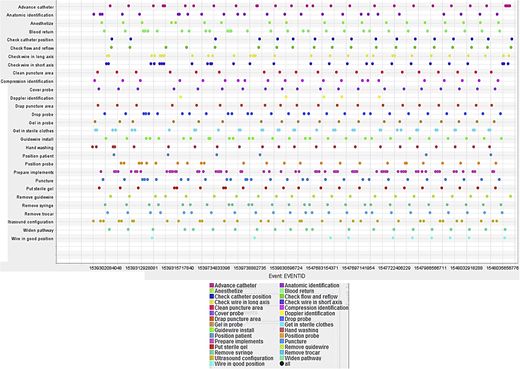Image resolution: width=520 pixels, height=369 pixels.
Task: Click the legend's vertical scrollbar
Action: pyautogui.click(x=348, y=325)
